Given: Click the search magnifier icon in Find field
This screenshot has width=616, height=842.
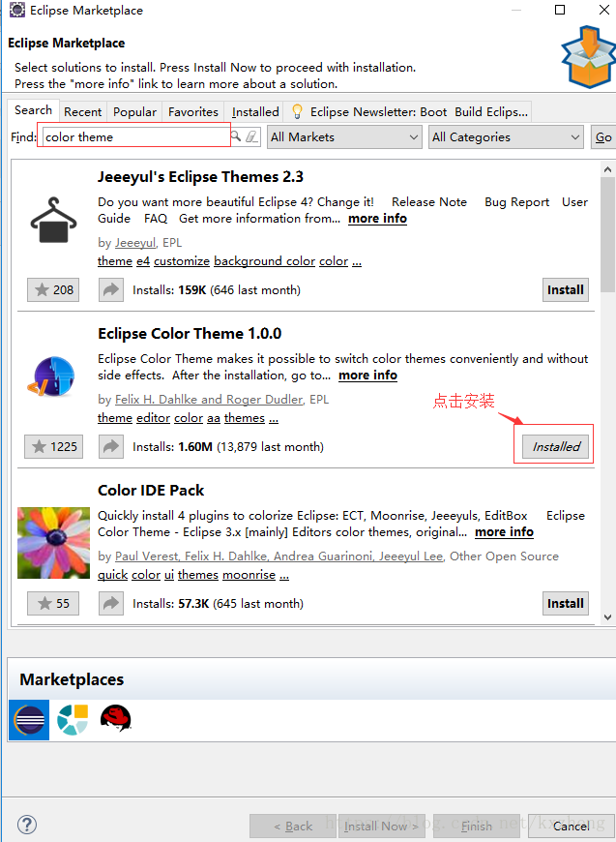Looking at the screenshot, I should pyautogui.click(x=236, y=135).
